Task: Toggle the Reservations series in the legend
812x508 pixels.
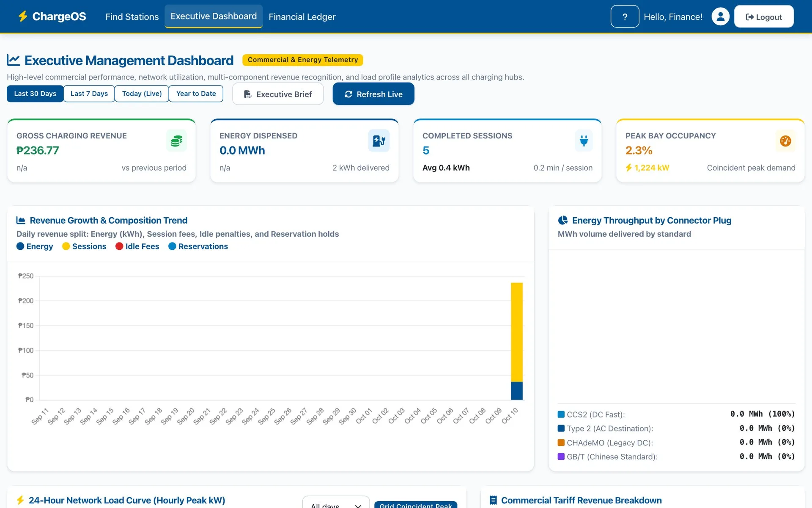Action: (198, 246)
